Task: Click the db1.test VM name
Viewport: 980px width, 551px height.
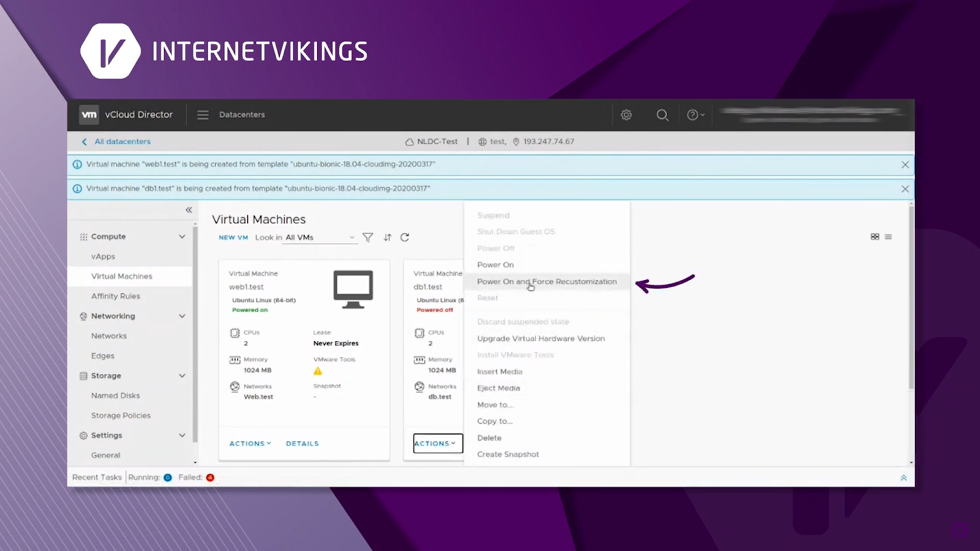Action: (x=428, y=287)
